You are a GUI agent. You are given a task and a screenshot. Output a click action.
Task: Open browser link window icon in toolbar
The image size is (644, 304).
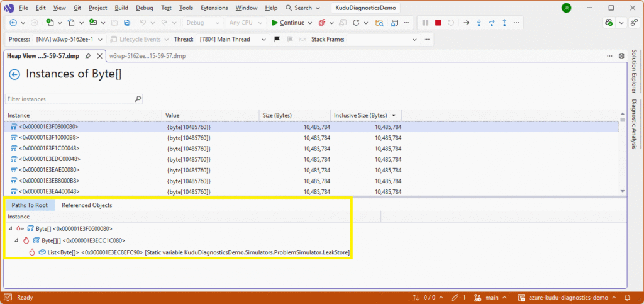[x=395, y=23]
